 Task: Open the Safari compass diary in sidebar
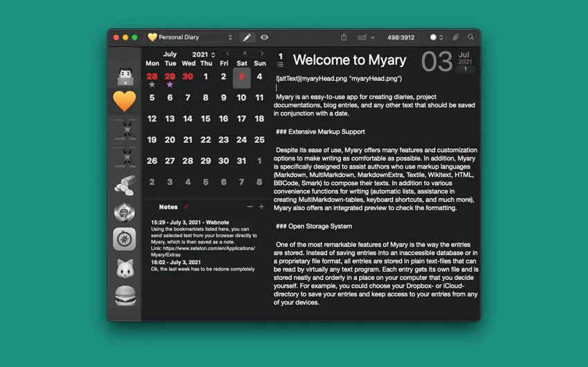pyautogui.click(x=125, y=238)
